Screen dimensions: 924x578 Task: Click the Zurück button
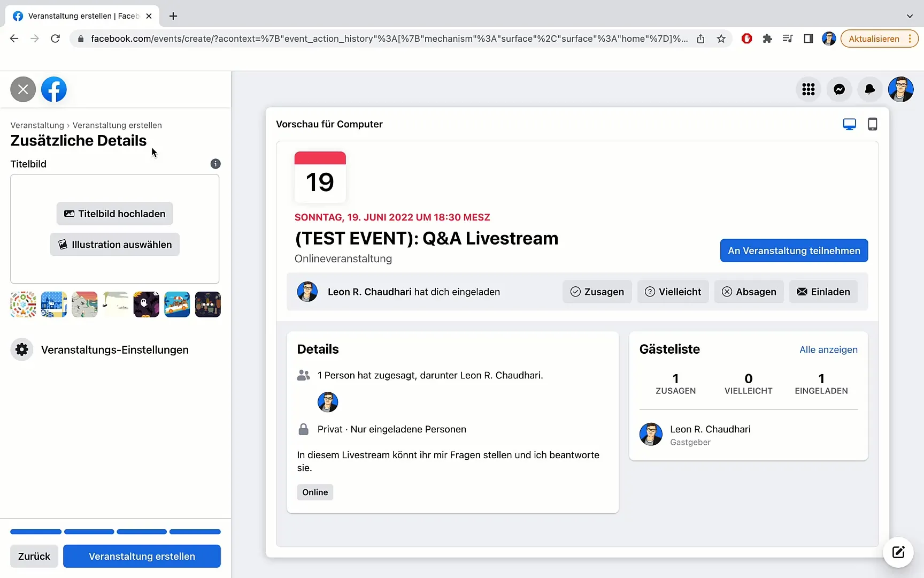click(x=34, y=556)
